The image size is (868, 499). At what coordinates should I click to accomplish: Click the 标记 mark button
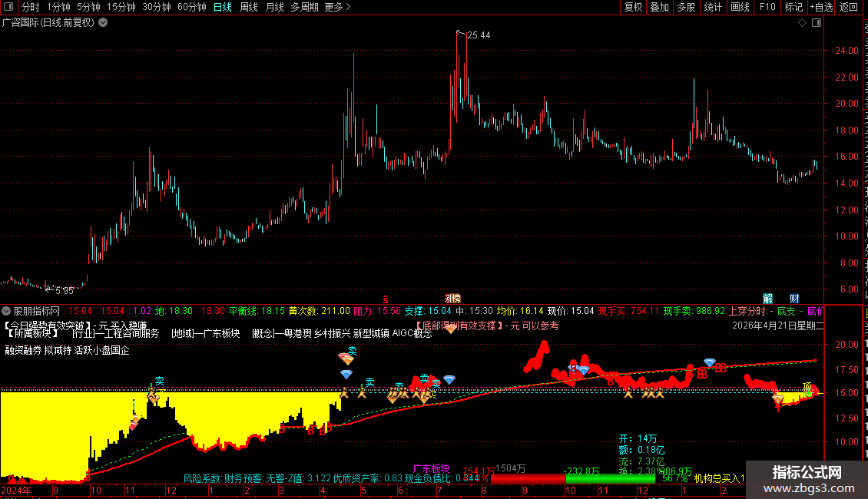pyautogui.click(x=793, y=7)
